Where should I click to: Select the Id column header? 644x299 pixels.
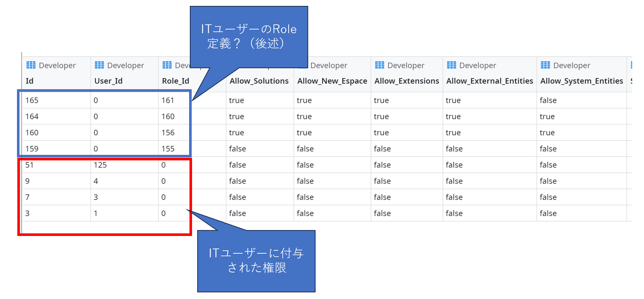pyautogui.click(x=29, y=81)
